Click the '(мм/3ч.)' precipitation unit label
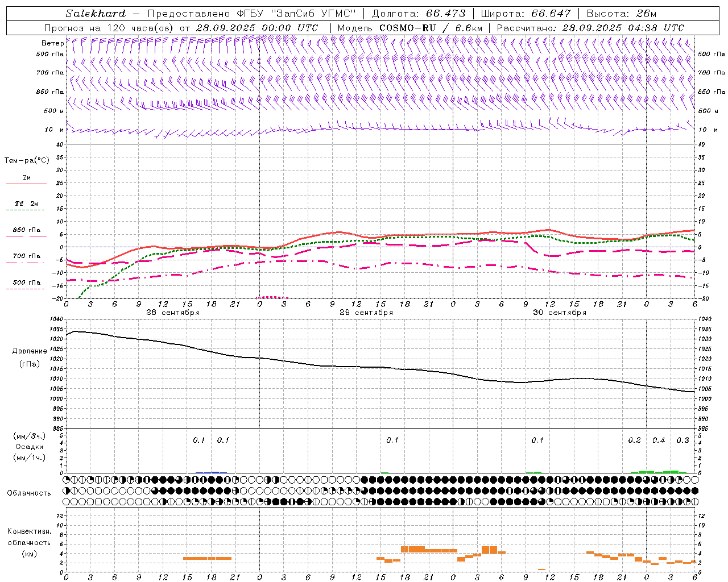The image size is (728, 582). [x=30, y=436]
